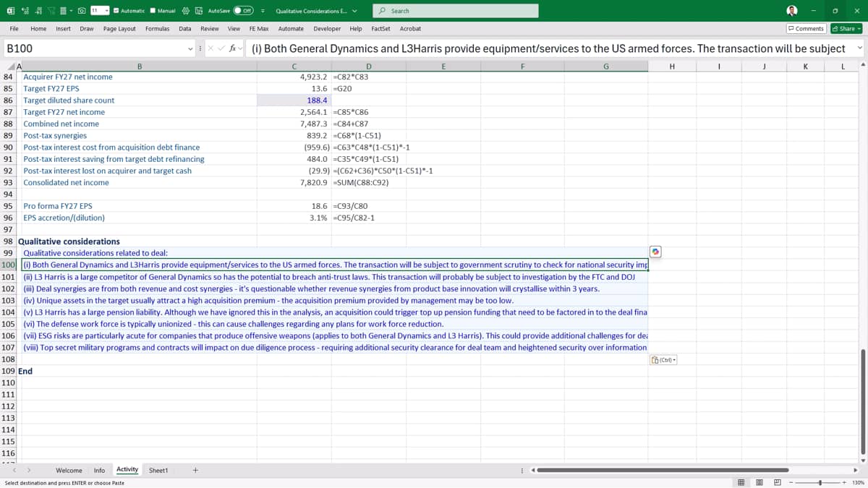The height and width of the screenshot is (488, 868).
Task: Open the Formulas ribbon tab
Action: (x=157, y=28)
